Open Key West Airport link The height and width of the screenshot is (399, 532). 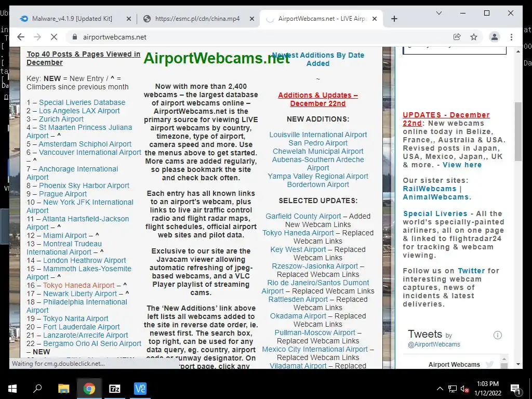pyautogui.click(x=298, y=249)
